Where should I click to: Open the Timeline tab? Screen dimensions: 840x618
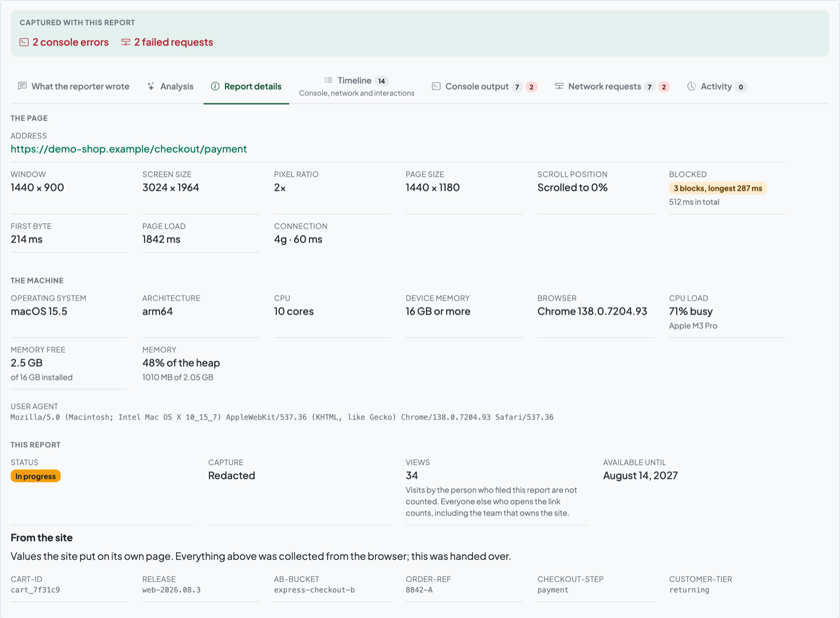click(x=356, y=86)
